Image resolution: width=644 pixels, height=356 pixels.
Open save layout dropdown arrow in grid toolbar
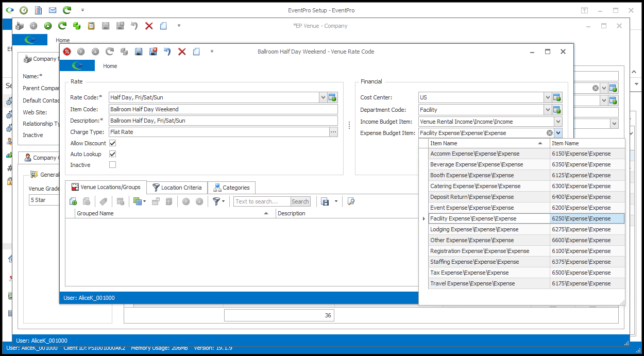(336, 201)
